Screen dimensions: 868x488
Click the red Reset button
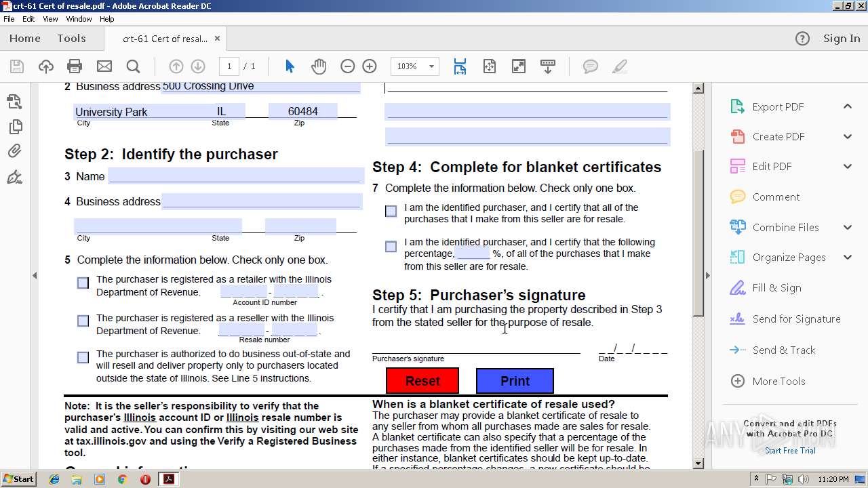(x=422, y=381)
